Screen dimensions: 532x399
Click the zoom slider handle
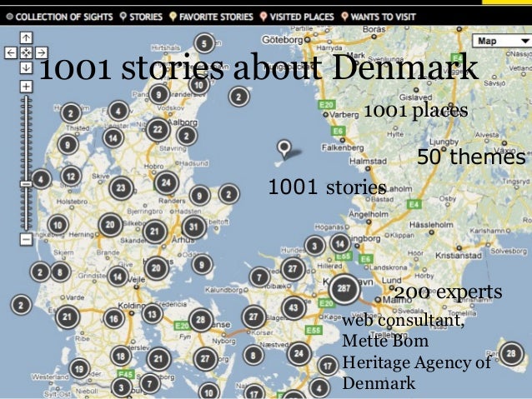pyautogui.click(x=26, y=184)
